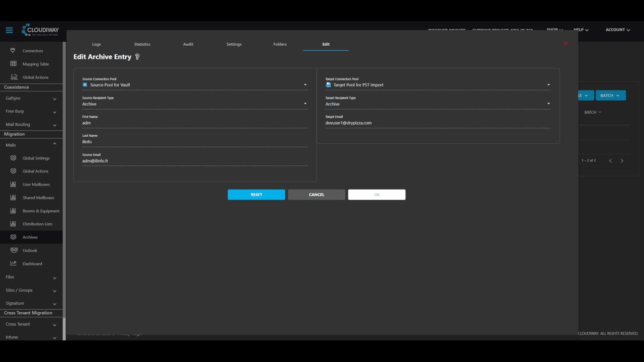The height and width of the screenshot is (362, 644).
Task: Expand the GalSync sidebar section
Action: [x=31, y=98]
